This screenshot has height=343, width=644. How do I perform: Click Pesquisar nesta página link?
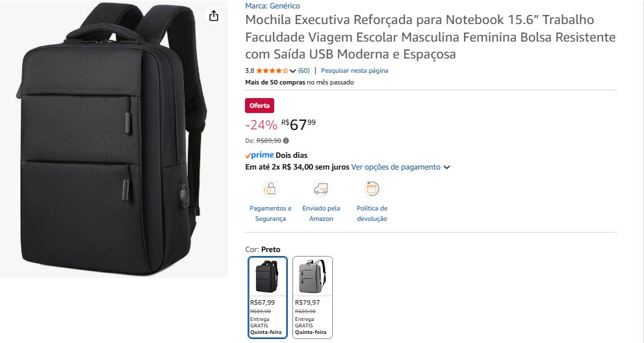354,71
